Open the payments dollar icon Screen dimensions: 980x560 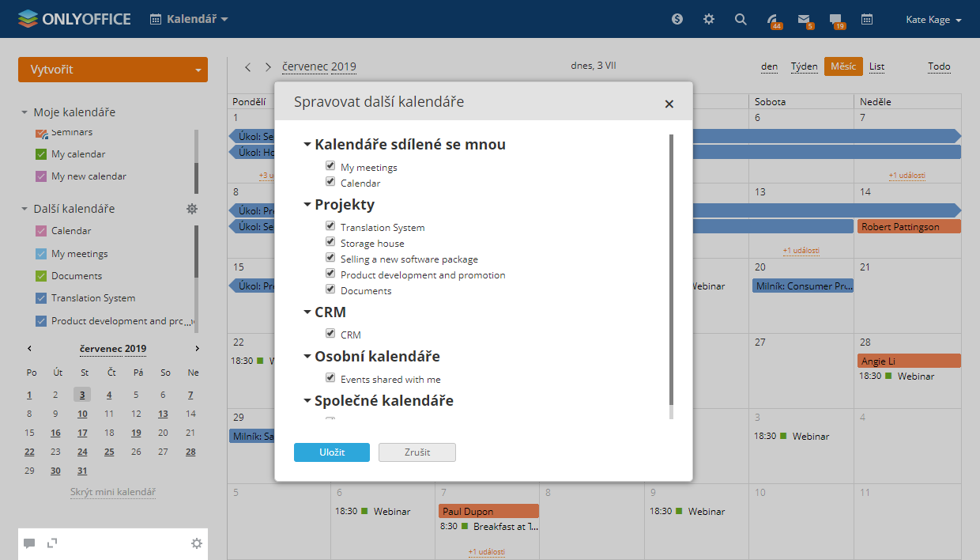tap(677, 20)
